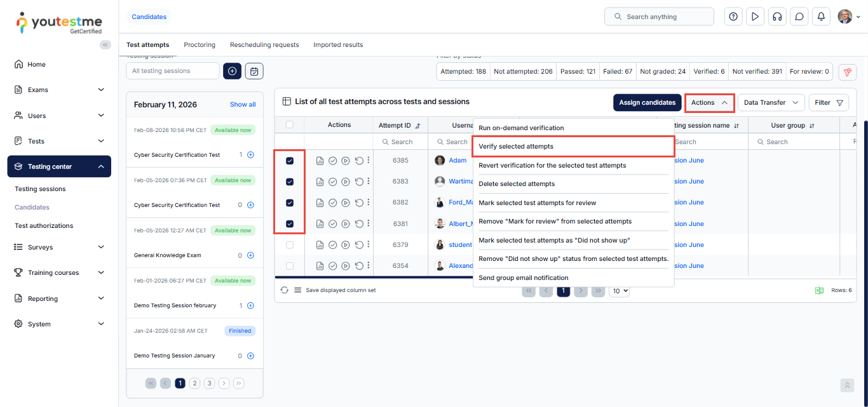The width and height of the screenshot is (868, 407).
Task: Collapse the sidebar with double-chevron icon
Action: [105, 44]
